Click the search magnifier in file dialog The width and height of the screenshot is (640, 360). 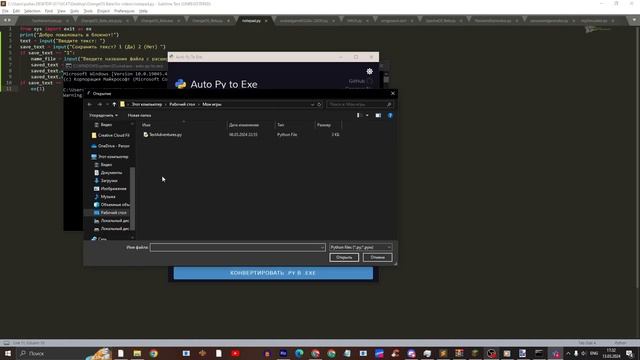point(389,104)
